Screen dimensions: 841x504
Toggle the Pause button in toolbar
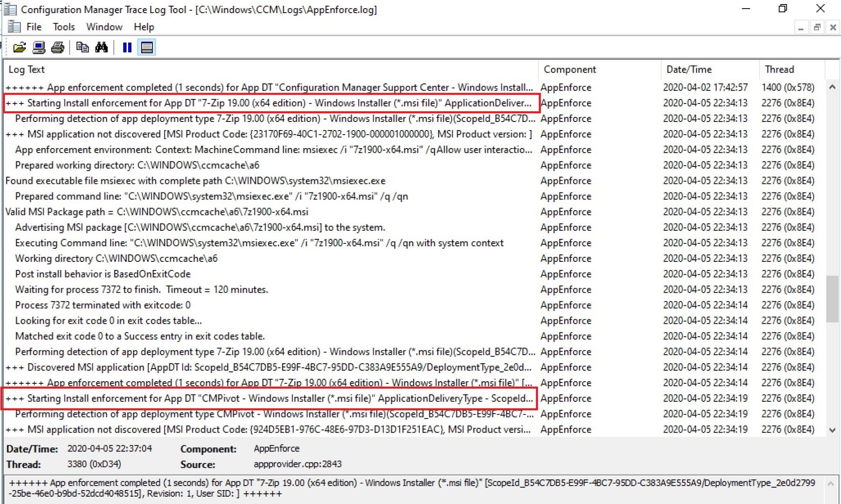point(127,48)
